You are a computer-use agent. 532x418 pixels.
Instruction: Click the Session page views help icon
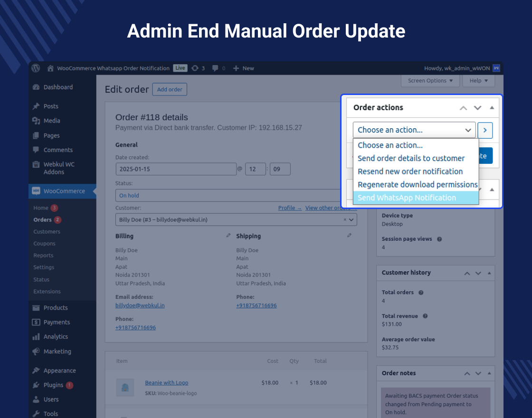click(x=439, y=239)
